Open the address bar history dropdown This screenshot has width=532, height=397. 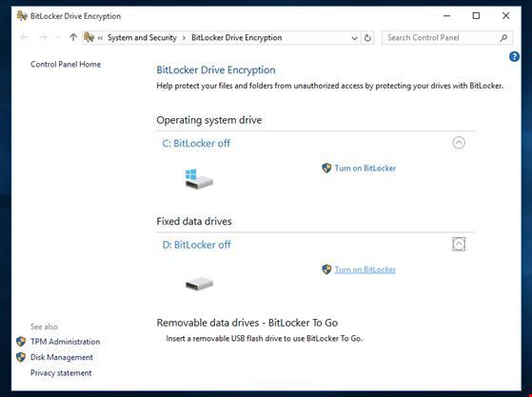click(x=354, y=38)
